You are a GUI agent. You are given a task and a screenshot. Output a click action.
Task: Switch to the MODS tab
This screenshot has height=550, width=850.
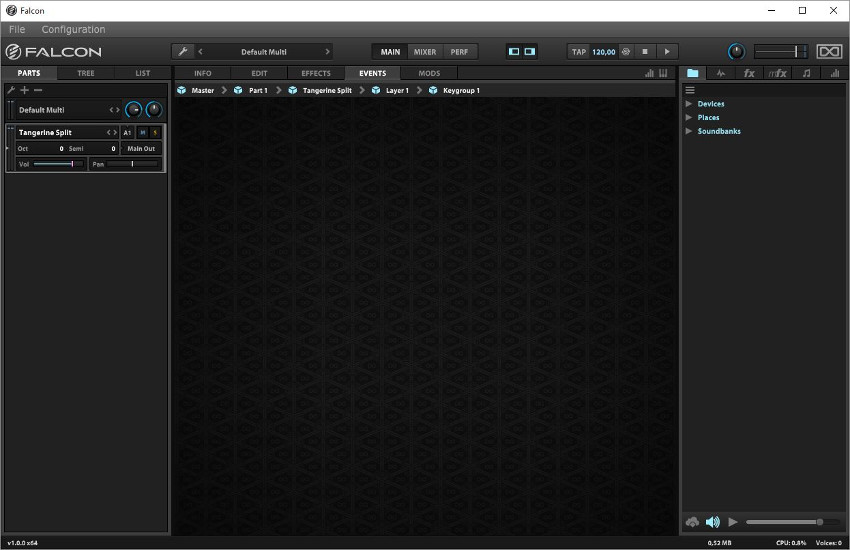(x=429, y=73)
